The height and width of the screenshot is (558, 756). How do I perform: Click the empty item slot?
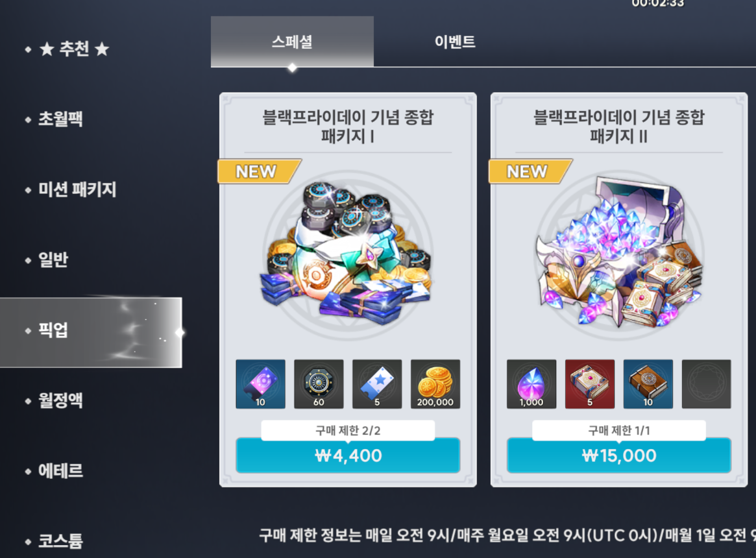(706, 384)
